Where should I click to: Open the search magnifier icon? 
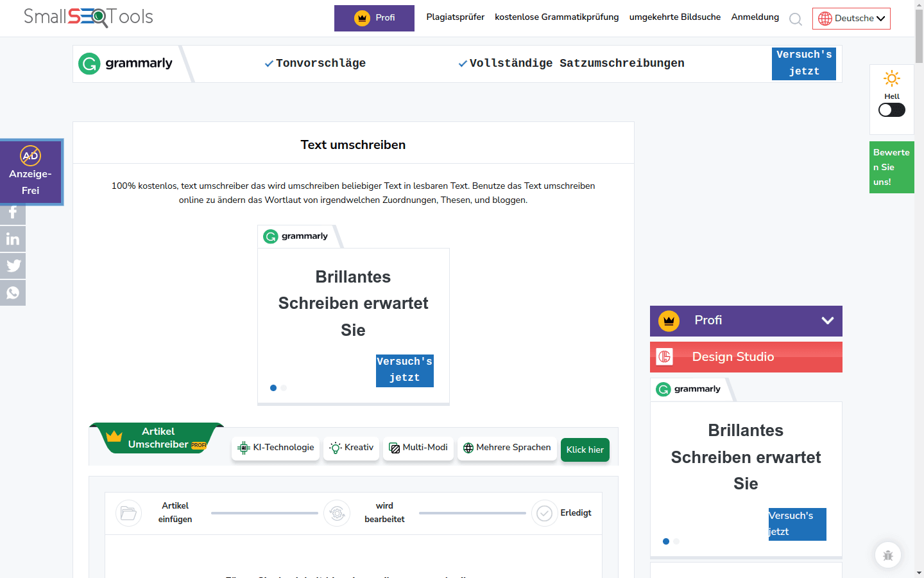click(796, 20)
